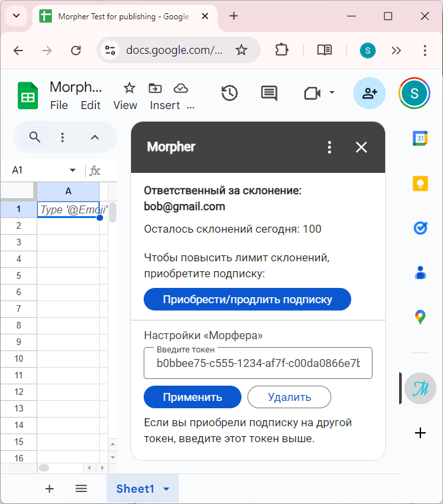Click the document title Morph...
Image resolution: width=443 pixels, height=504 pixels.
click(76, 87)
